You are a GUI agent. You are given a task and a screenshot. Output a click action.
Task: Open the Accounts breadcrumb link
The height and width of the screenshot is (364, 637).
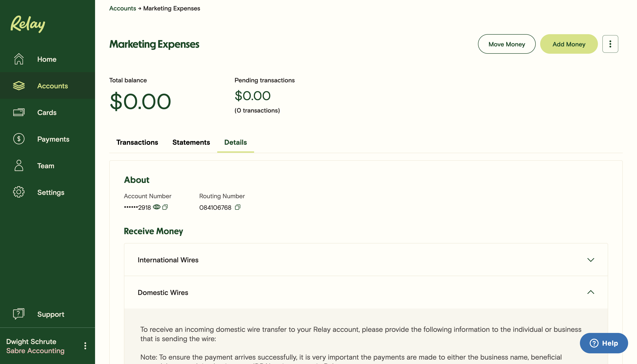122,8
